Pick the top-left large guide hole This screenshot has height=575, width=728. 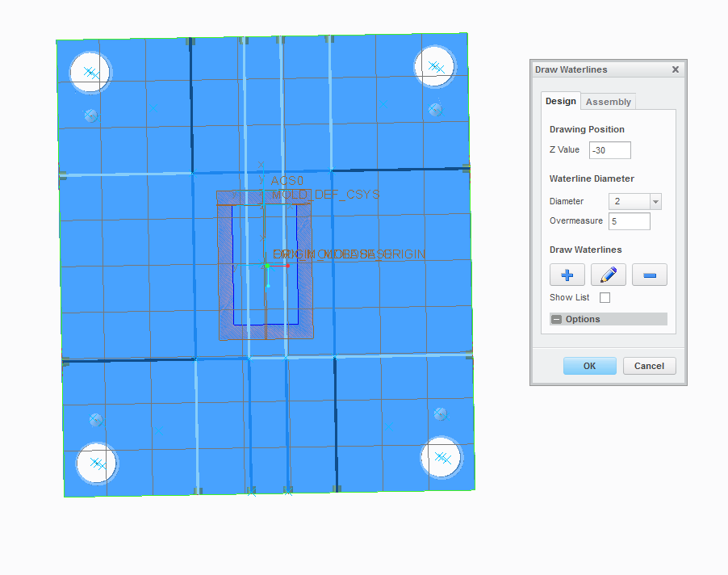[90, 73]
